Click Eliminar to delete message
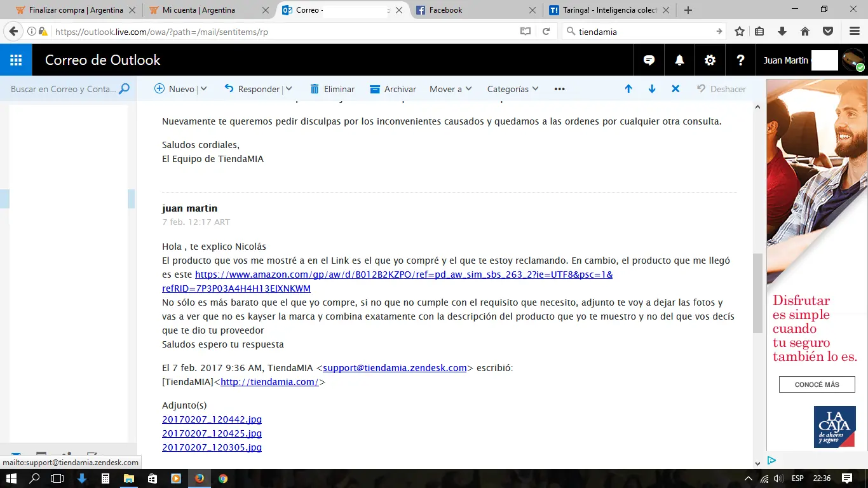The image size is (868, 488). [332, 89]
